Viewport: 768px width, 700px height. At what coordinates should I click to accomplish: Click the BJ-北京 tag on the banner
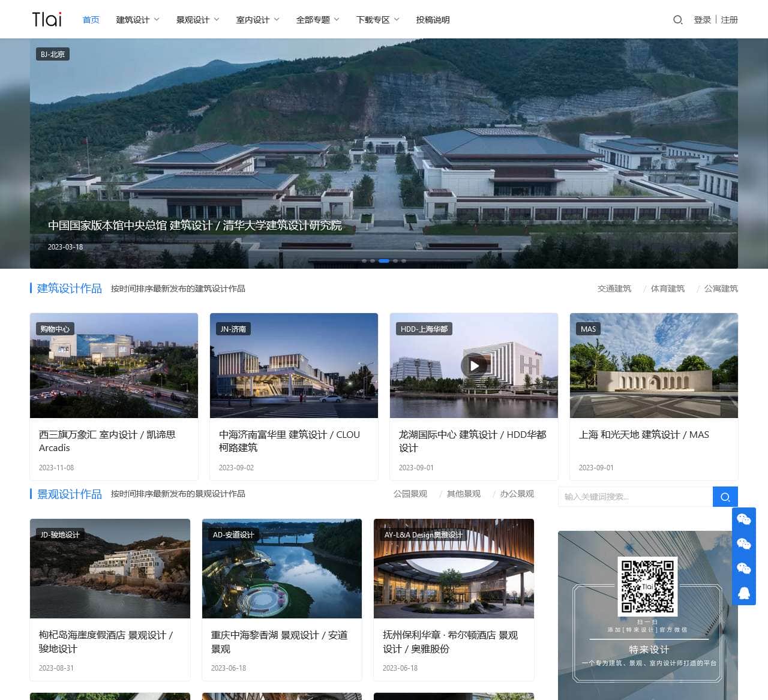[x=53, y=55]
